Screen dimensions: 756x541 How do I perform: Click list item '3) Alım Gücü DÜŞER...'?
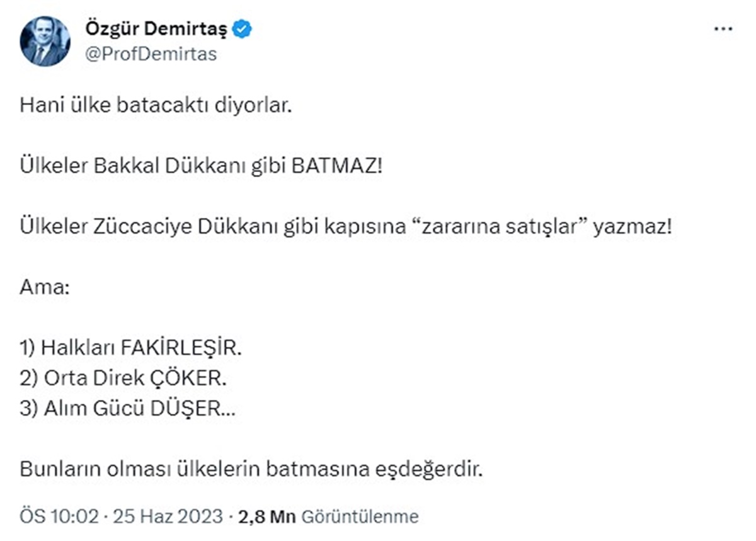pyautogui.click(x=126, y=409)
